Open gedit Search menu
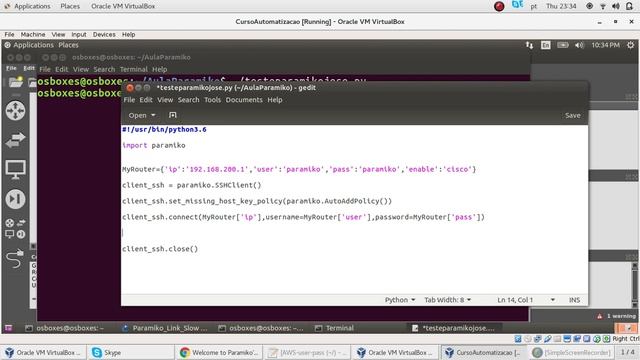Viewport: 640px width, 360px height. (188, 100)
